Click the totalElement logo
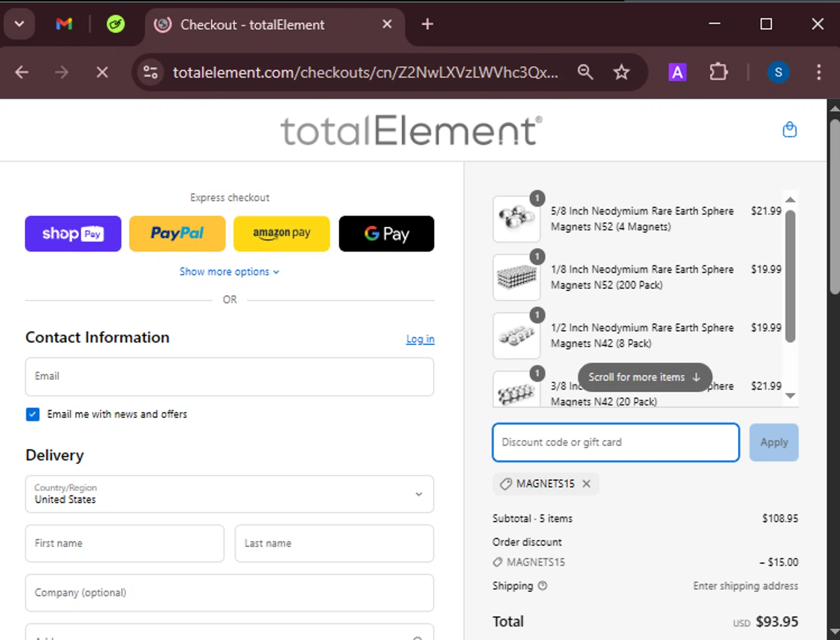Viewport: 840px width, 640px height. [412, 131]
